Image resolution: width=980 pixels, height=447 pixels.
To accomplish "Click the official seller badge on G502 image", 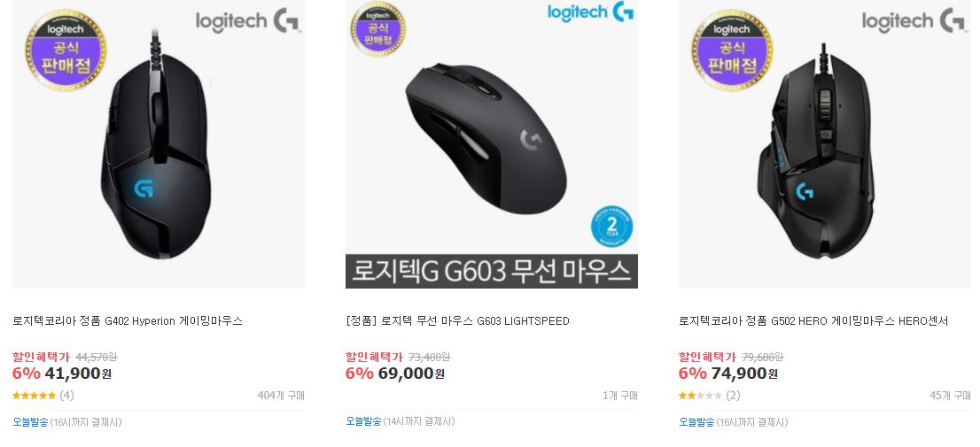I will (732, 50).
